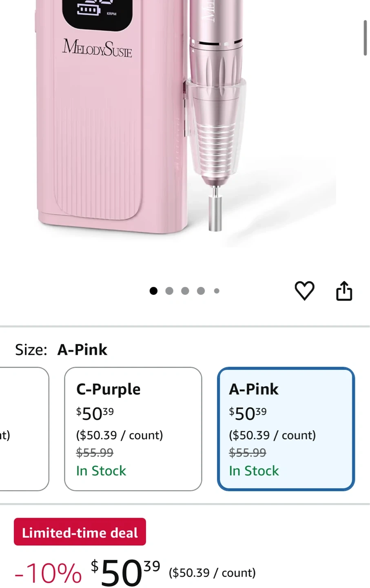Screen dimensions: 370x588
Task: Click the "Size: A-Pink" label
Action: [61, 350]
